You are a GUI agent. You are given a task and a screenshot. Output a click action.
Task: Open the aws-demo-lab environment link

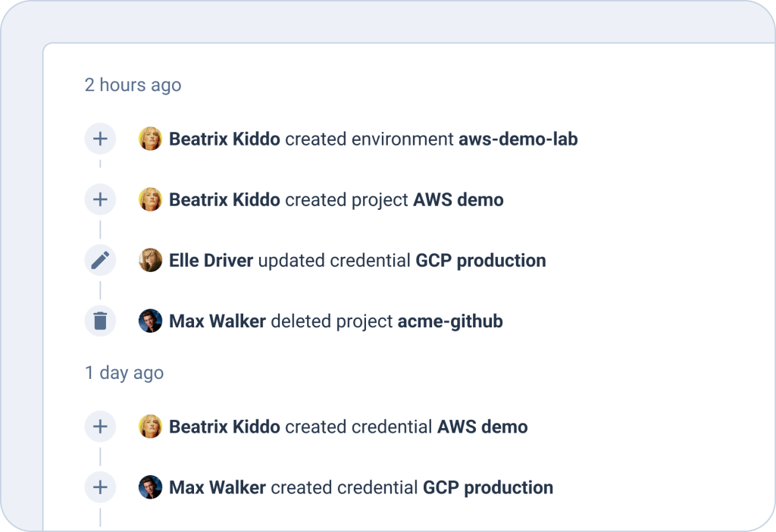pos(518,139)
